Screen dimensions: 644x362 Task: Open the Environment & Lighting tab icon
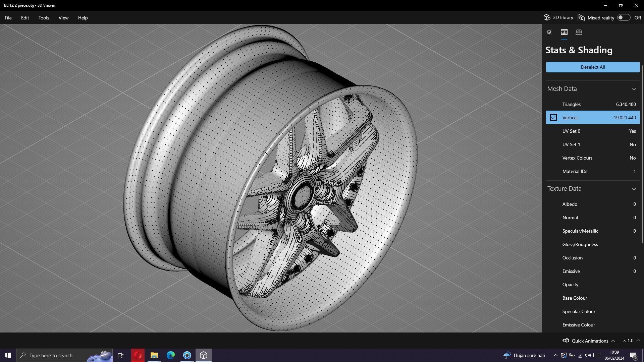click(549, 32)
